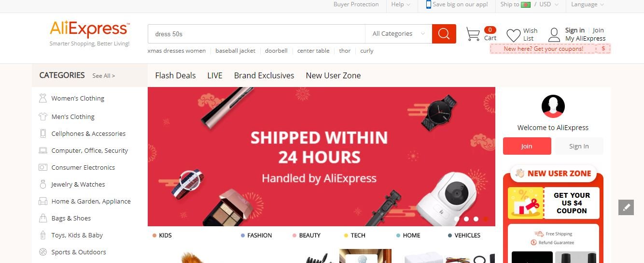Click the Sports & Outdoors ball icon

[x=43, y=252]
